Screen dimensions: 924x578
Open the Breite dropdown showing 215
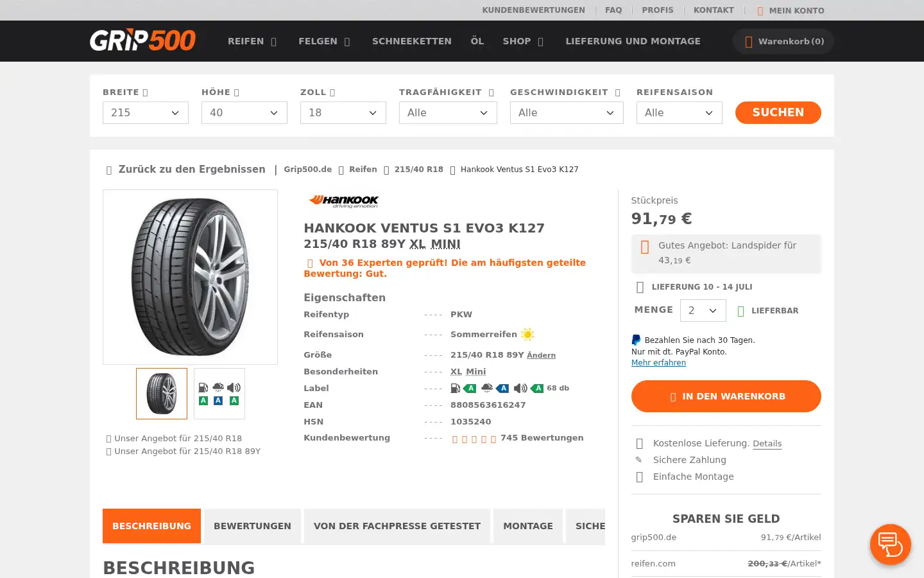pos(146,112)
